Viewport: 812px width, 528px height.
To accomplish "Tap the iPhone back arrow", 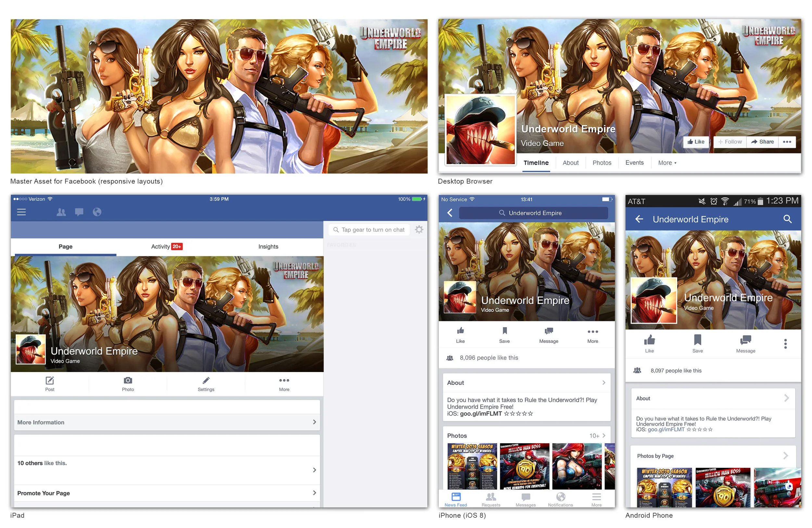I will coord(450,213).
